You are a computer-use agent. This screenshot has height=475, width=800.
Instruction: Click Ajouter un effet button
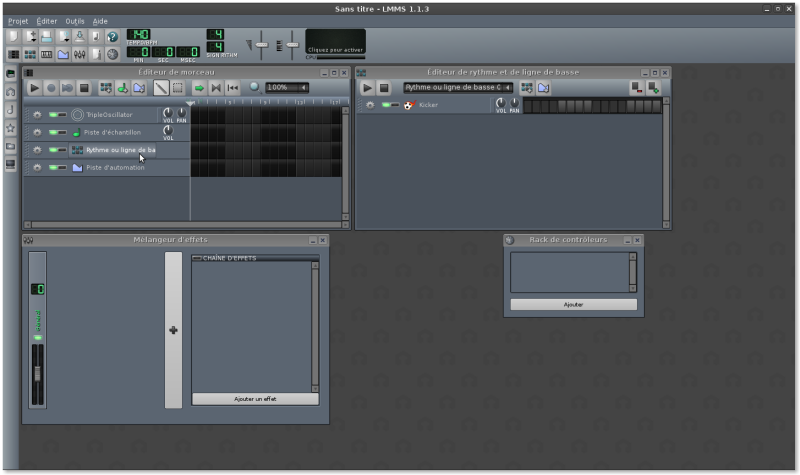pyautogui.click(x=255, y=399)
